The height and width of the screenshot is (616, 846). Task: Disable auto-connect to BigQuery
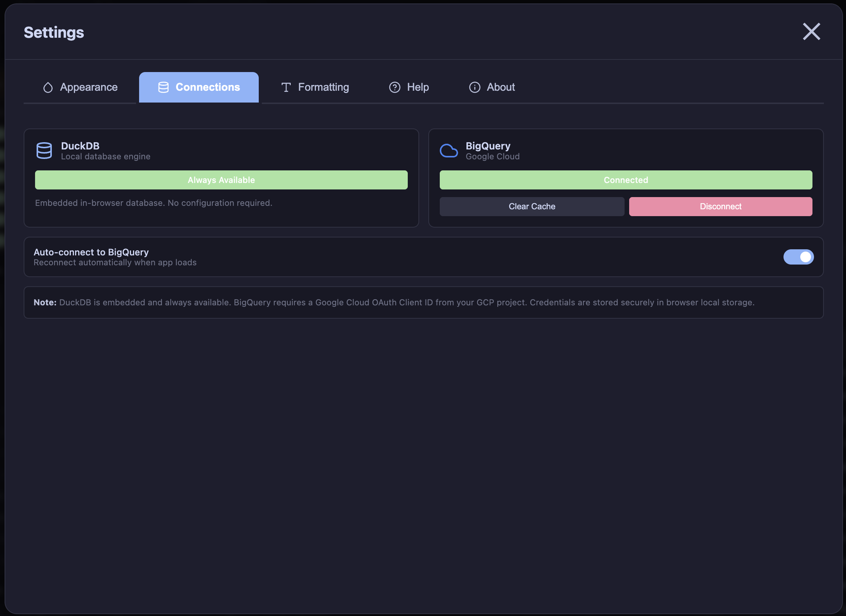799,257
